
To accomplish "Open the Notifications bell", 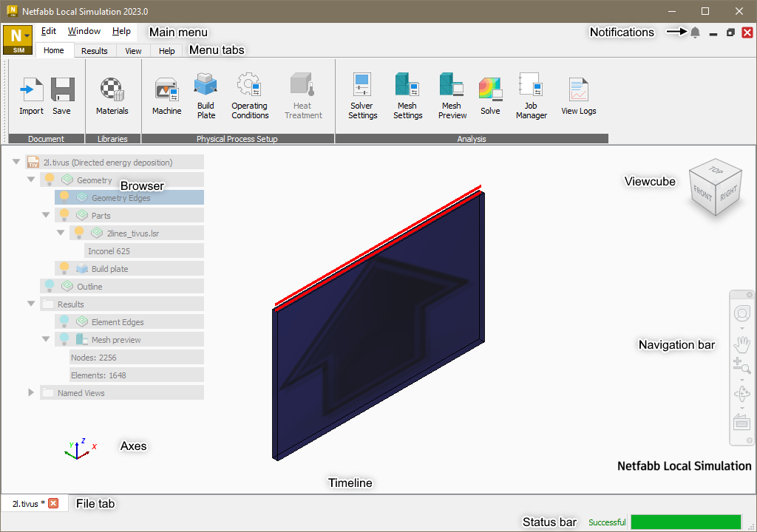I will (695, 33).
